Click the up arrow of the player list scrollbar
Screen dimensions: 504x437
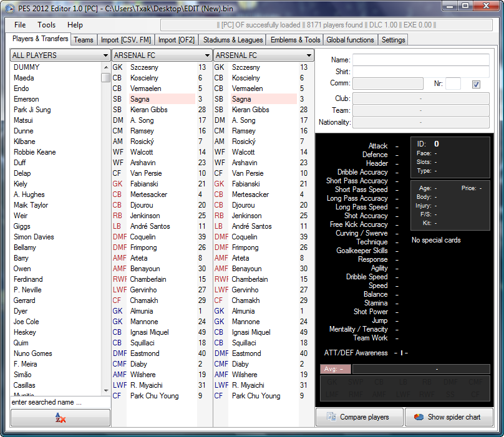(106, 67)
